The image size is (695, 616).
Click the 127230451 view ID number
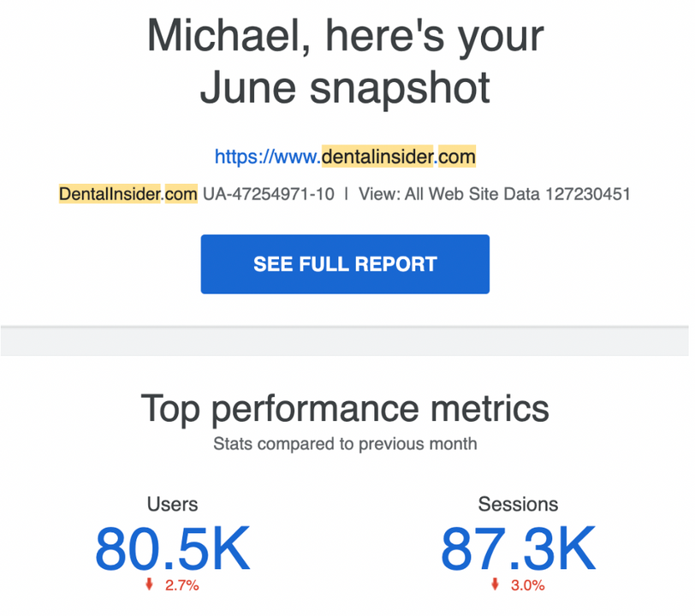[x=589, y=194]
